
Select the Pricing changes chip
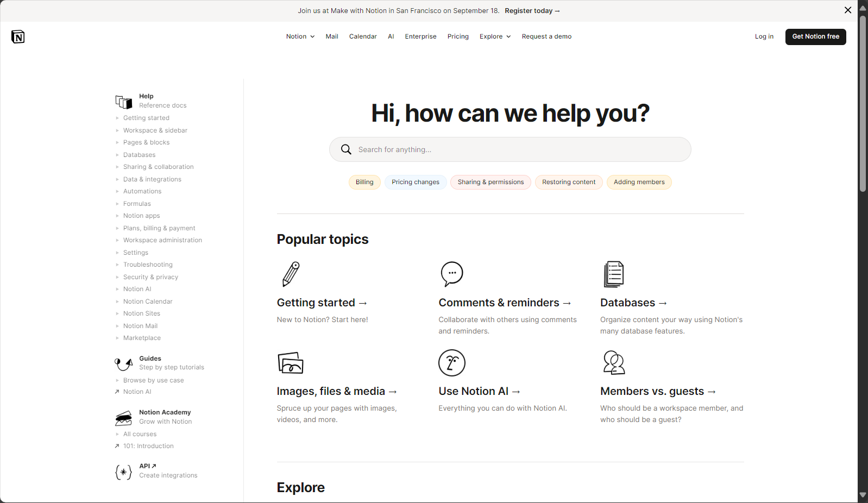point(416,182)
